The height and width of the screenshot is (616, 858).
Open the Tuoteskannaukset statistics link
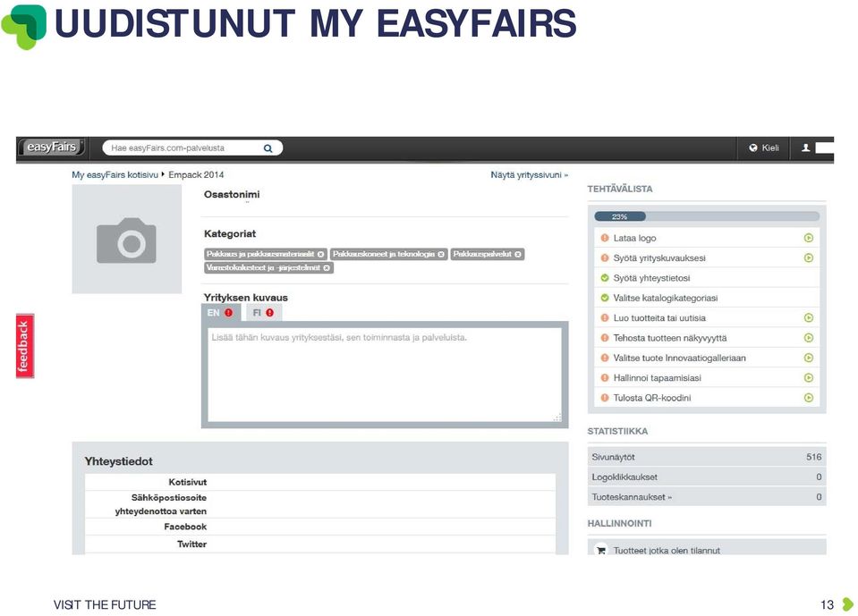632,497
